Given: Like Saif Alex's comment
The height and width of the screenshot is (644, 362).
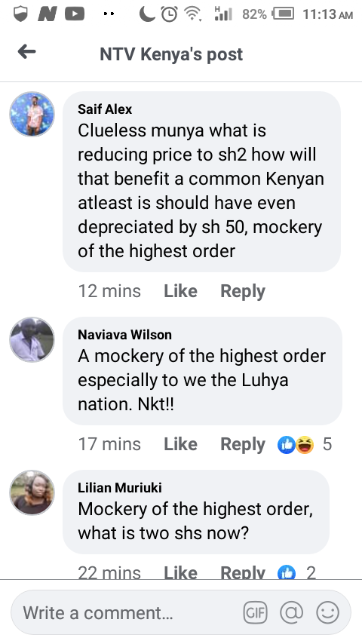Looking at the screenshot, I should tap(180, 291).
